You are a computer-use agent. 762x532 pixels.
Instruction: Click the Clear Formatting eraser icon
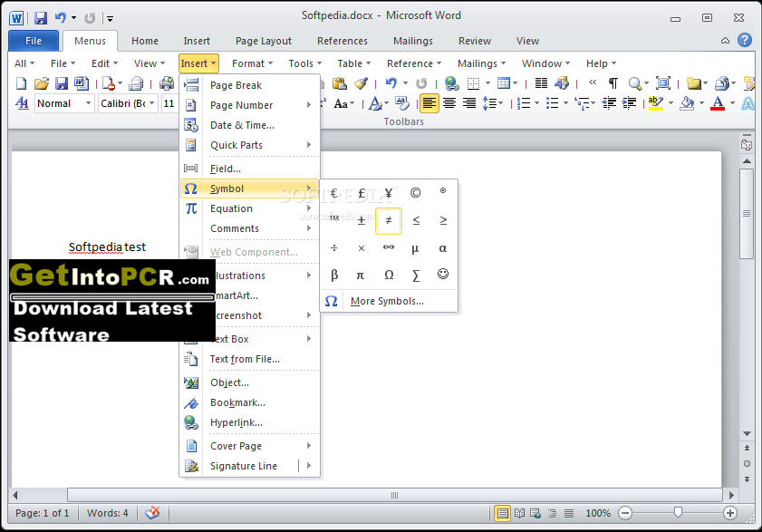[x=402, y=103]
